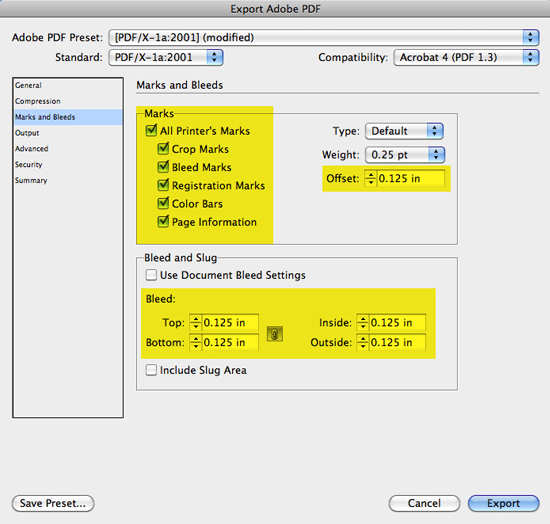The width and height of the screenshot is (550, 524).
Task: Open the Adobe PDF Preset dropdown
Action: pos(324,38)
